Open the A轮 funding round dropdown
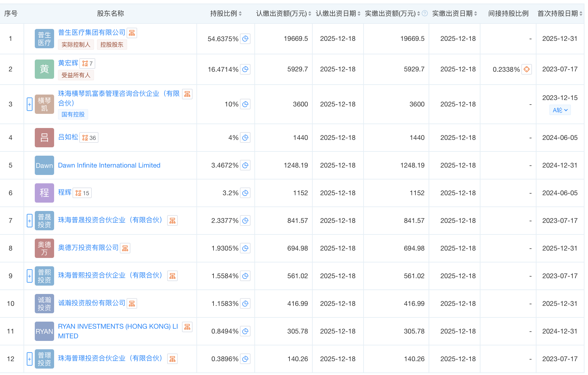Viewport: 588px width, 375px height. click(560, 110)
